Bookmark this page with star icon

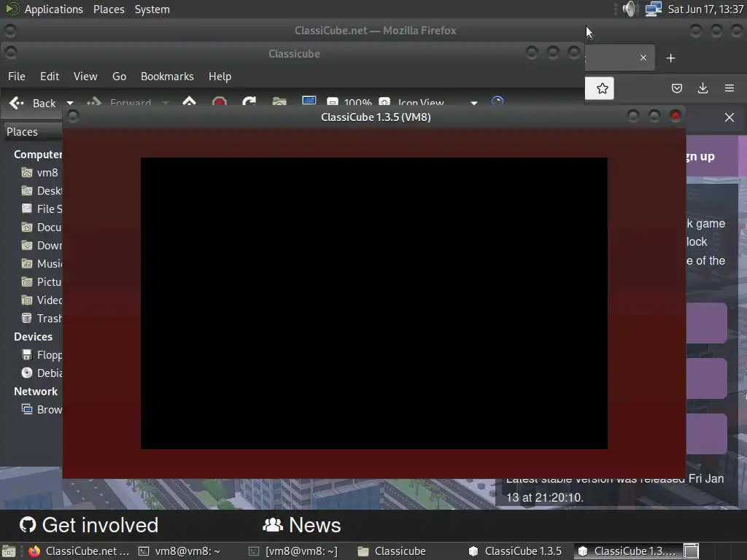click(602, 88)
